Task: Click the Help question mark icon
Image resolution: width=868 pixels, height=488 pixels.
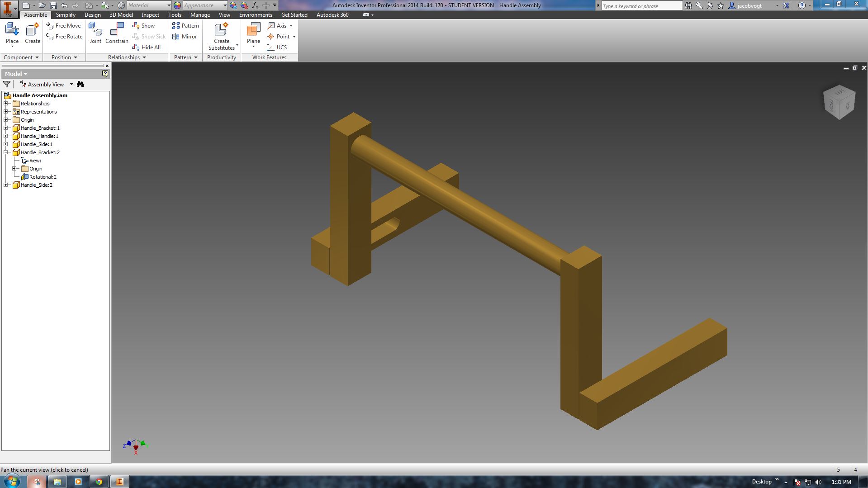Action: (802, 5)
